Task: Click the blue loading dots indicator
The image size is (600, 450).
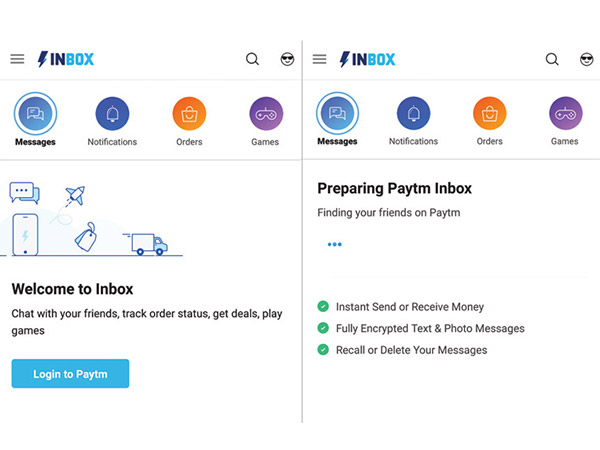Action: pos(334,244)
